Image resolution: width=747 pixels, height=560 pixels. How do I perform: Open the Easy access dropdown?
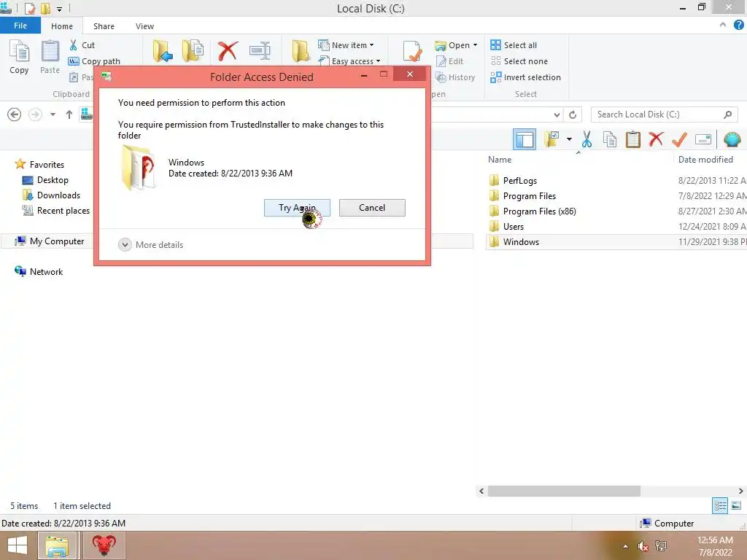[x=349, y=61]
